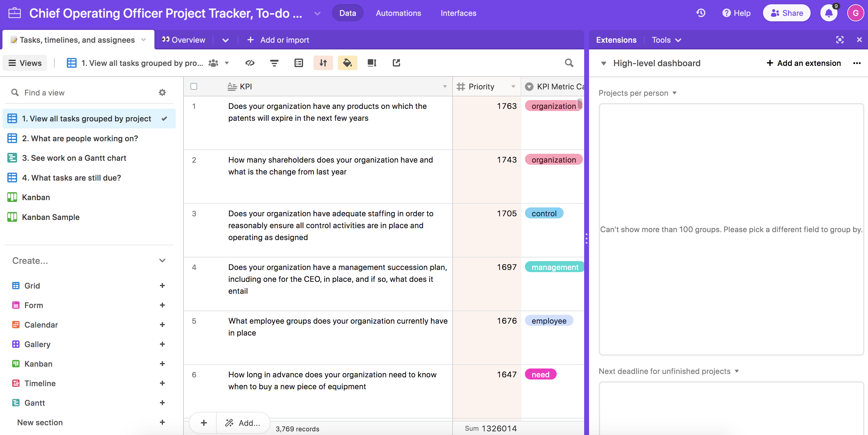Screen dimensions: 868x435
Task: Click the blue control tag in row 3
Action: [544, 214]
